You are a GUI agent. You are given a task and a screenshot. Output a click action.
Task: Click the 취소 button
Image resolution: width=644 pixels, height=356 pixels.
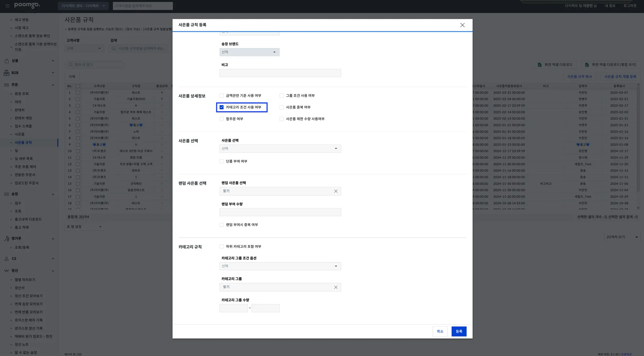(x=440, y=331)
